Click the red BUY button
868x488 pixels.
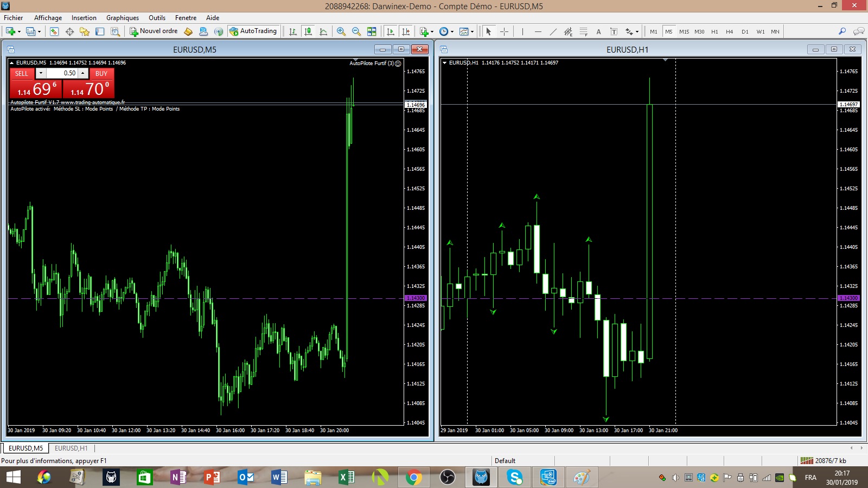(101, 74)
